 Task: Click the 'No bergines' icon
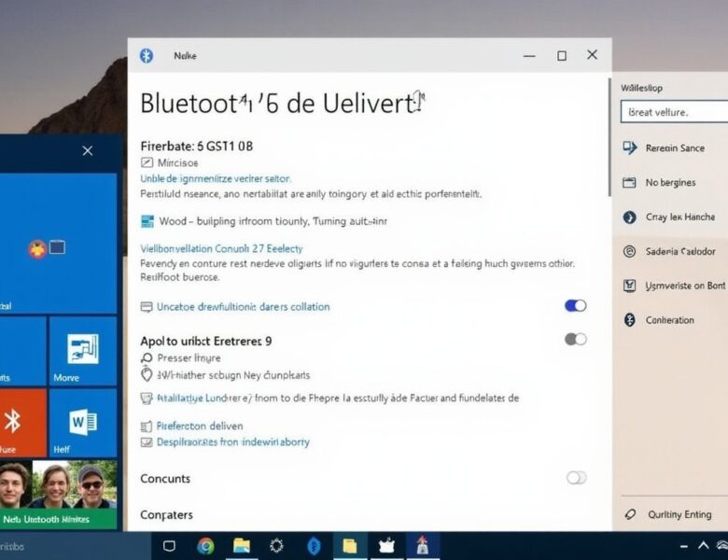point(629,183)
